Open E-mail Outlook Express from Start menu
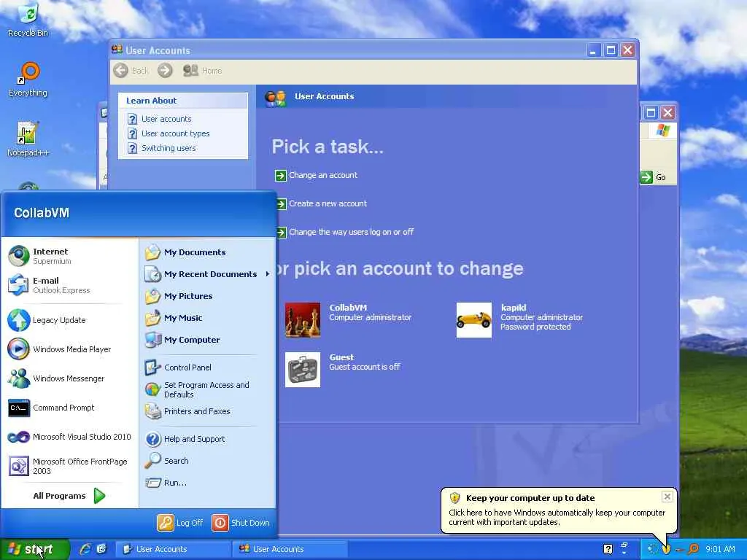The height and width of the screenshot is (560, 747). (69, 285)
